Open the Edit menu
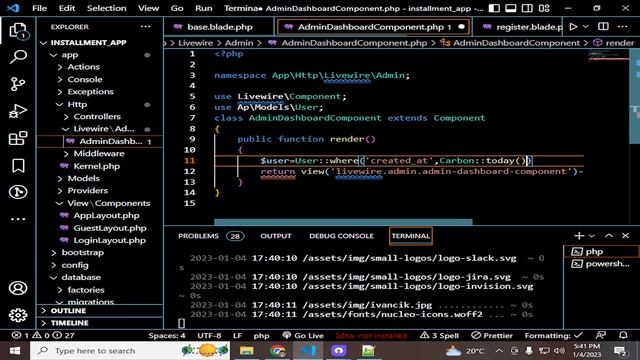 (x=67, y=8)
